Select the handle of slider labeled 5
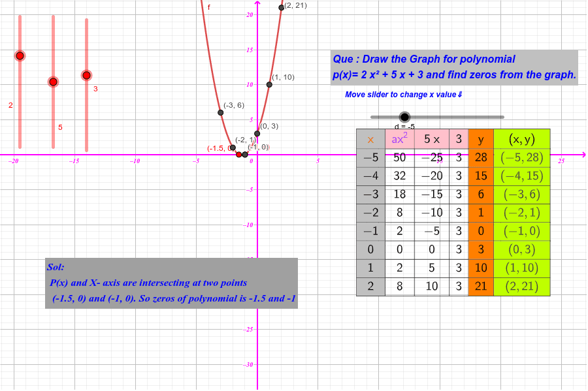Screen dimensions: 588x391 (x=54, y=82)
